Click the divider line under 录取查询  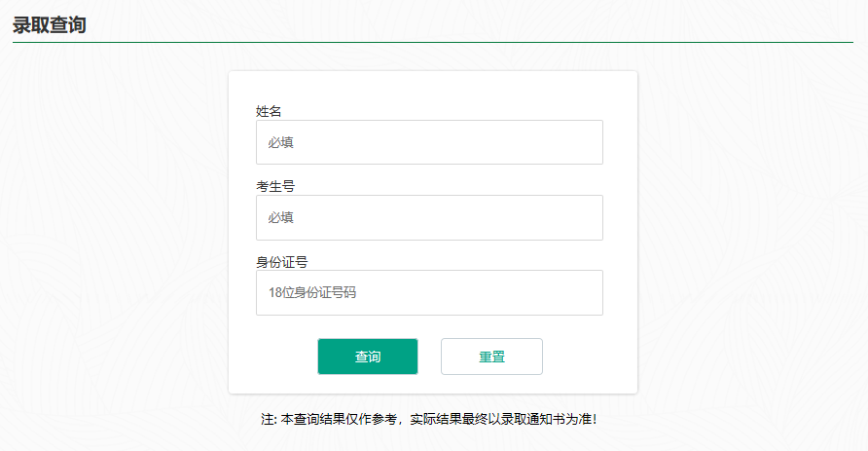tap(433, 43)
